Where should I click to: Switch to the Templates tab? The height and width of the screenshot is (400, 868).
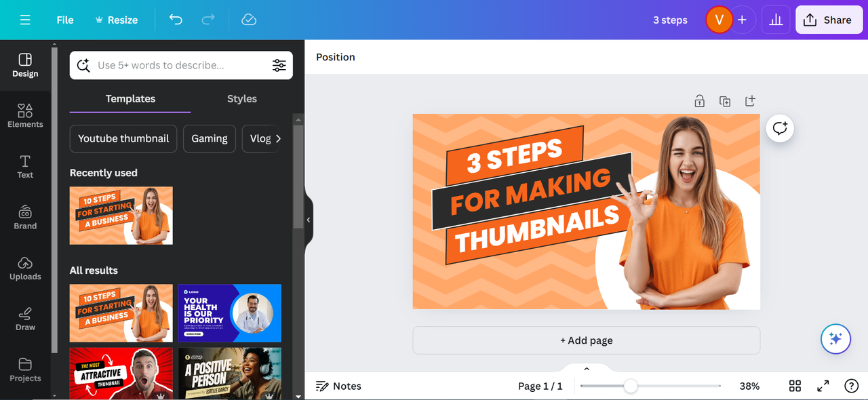pos(130,99)
